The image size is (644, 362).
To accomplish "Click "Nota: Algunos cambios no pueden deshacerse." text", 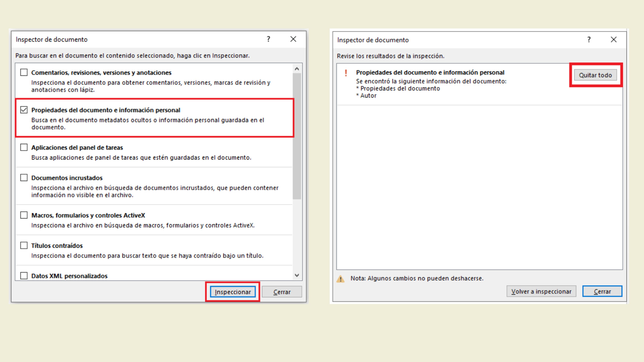I will (417, 278).
